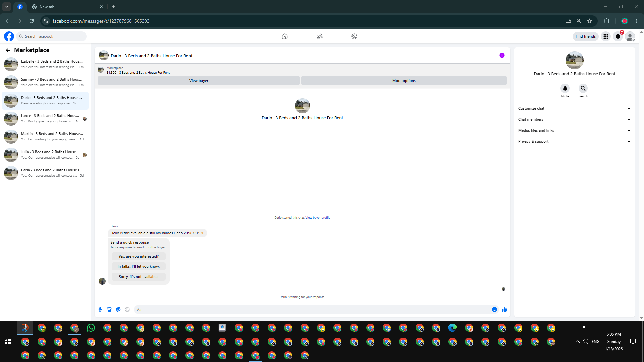Search in conversation using magnifier icon
The width and height of the screenshot is (644, 362).
coord(583,88)
